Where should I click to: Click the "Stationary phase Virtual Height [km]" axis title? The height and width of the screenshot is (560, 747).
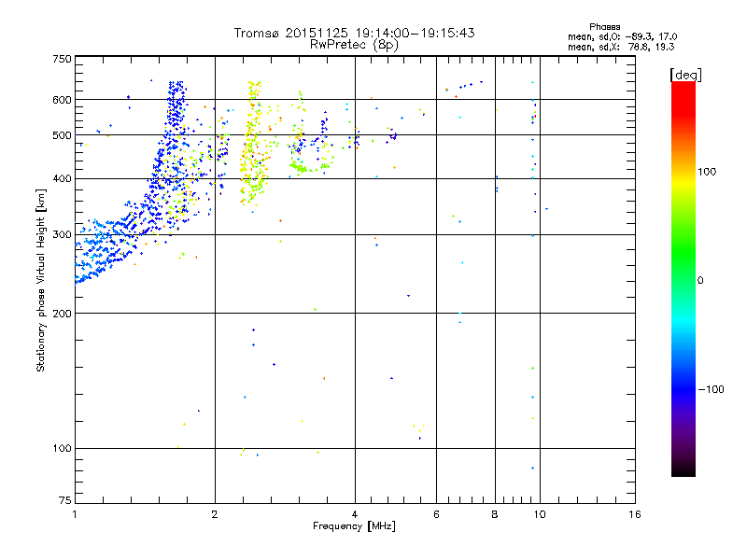coord(41,280)
